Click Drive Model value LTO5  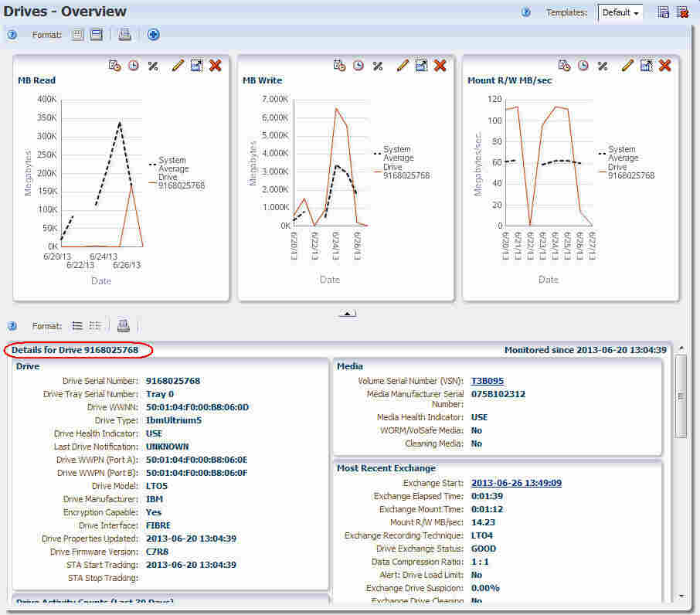(157, 485)
